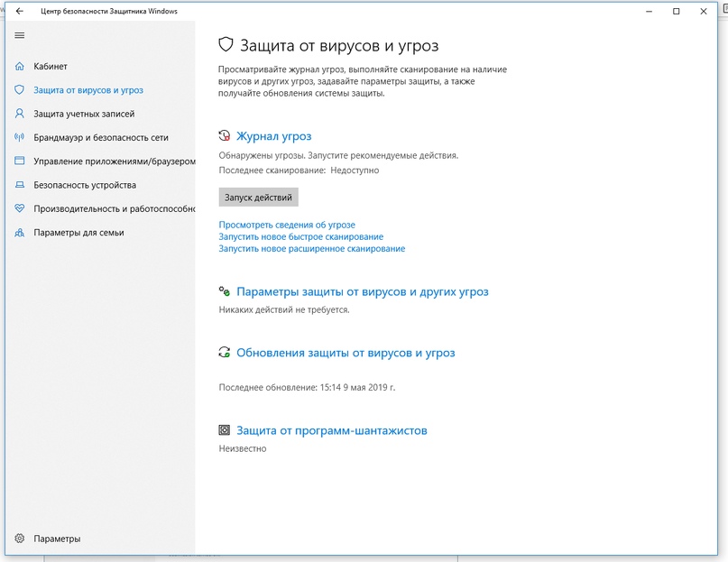Click the Неизвестно status text
The image size is (728, 562).
point(243,448)
